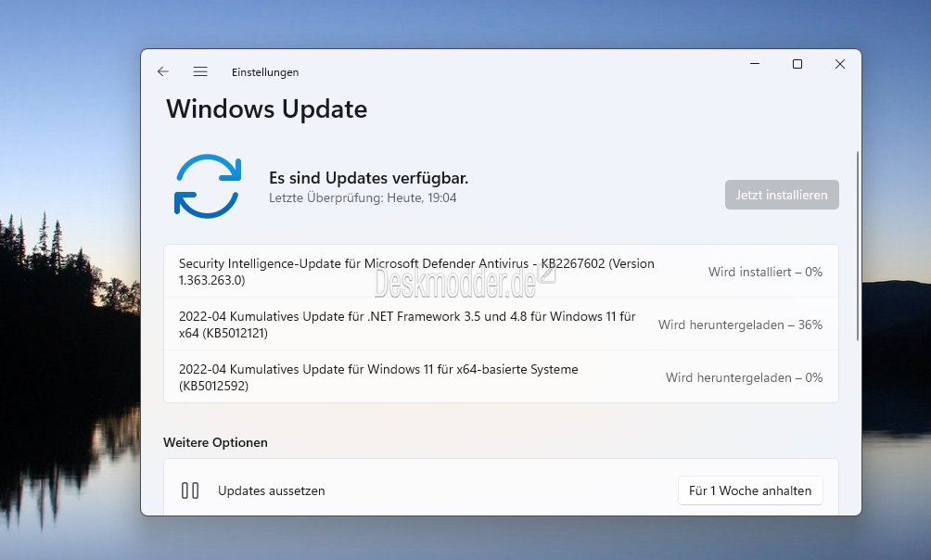
Task: Click the Jetzt installieren button
Action: [782, 195]
